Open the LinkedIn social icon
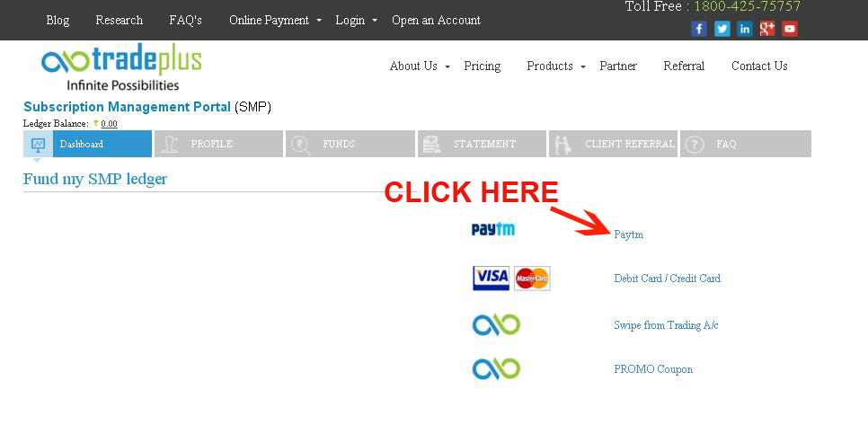The image size is (868, 425). click(x=745, y=29)
